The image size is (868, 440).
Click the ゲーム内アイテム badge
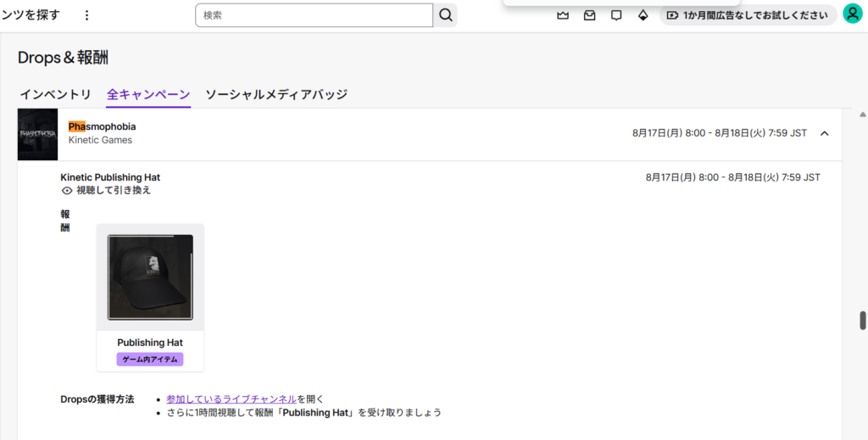coord(150,359)
